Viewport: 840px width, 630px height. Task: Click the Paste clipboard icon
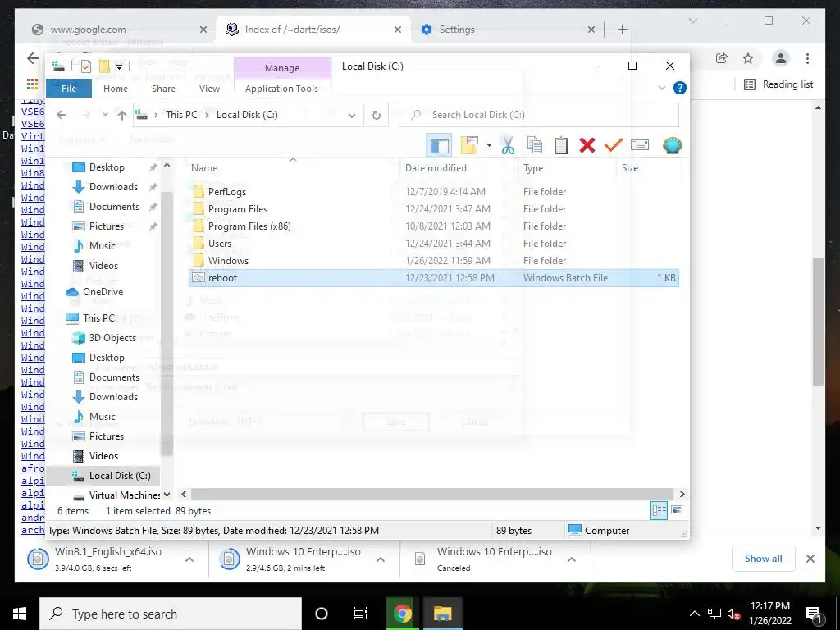560,145
